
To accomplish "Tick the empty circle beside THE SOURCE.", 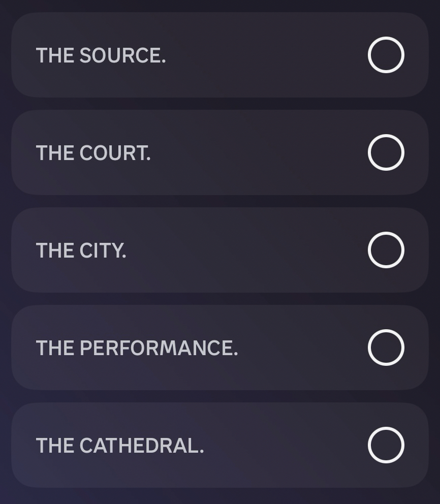I will point(386,55).
